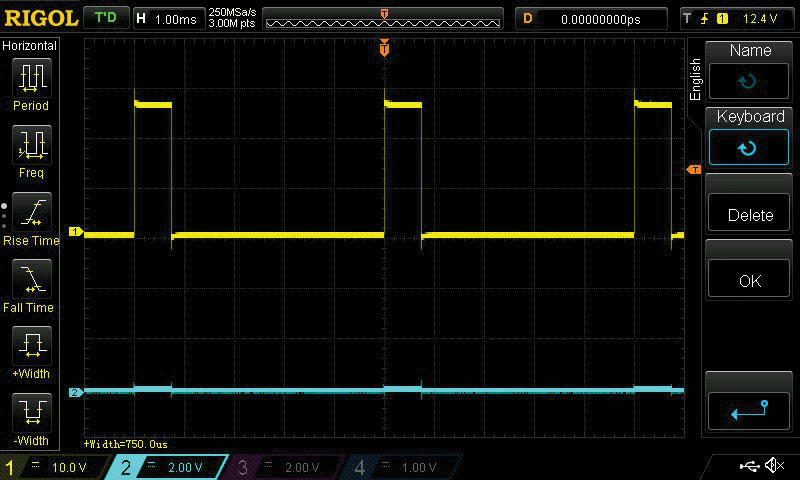Toggle channel 1 at 10.0 V
Viewport: 800px width, 480px height.
point(53,467)
